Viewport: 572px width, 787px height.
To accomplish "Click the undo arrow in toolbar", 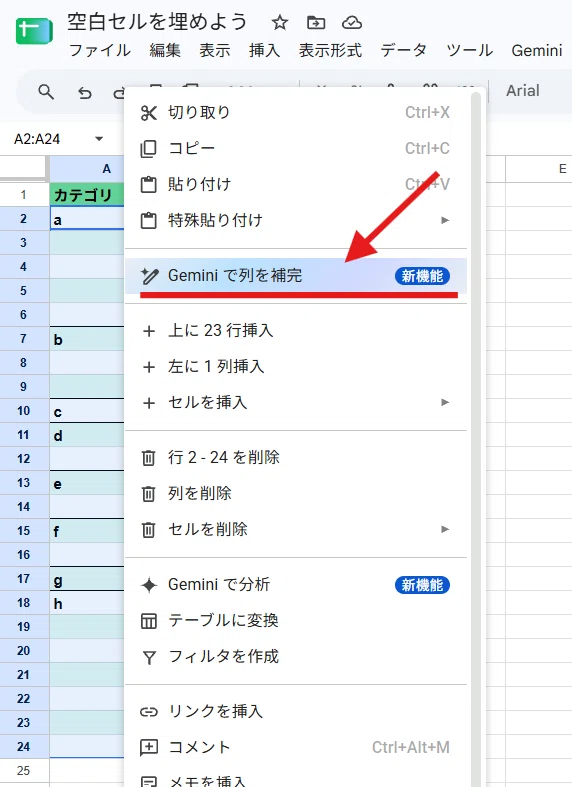I will click(x=85, y=92).
